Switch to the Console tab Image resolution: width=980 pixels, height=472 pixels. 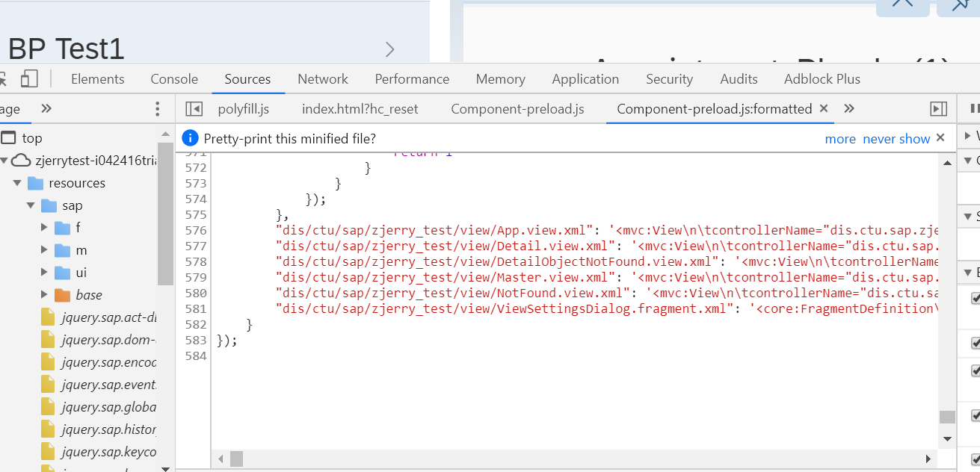[174, 79]
